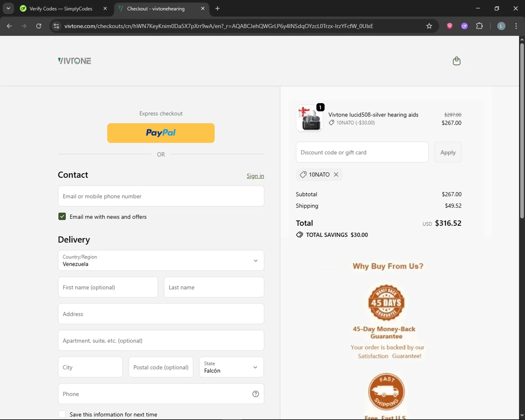Viewport: 525px width, 420px height.
Task: Click the 45 Days money-back badge
Action: pyautogui.click(x=386, y=302)
